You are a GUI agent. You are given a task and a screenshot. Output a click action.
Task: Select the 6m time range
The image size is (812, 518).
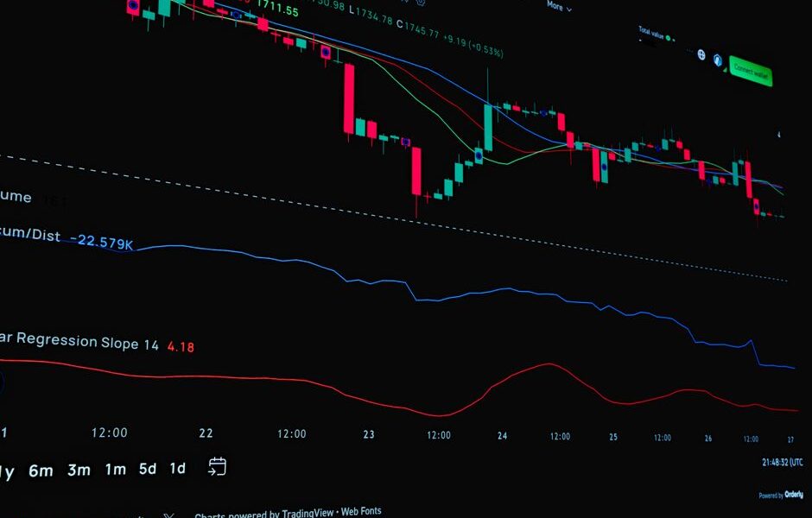[x=41, y=471]
